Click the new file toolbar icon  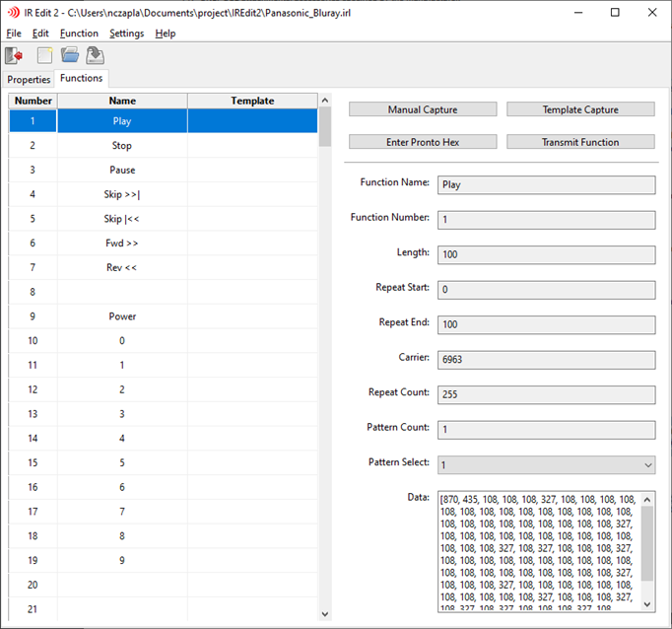44,55
